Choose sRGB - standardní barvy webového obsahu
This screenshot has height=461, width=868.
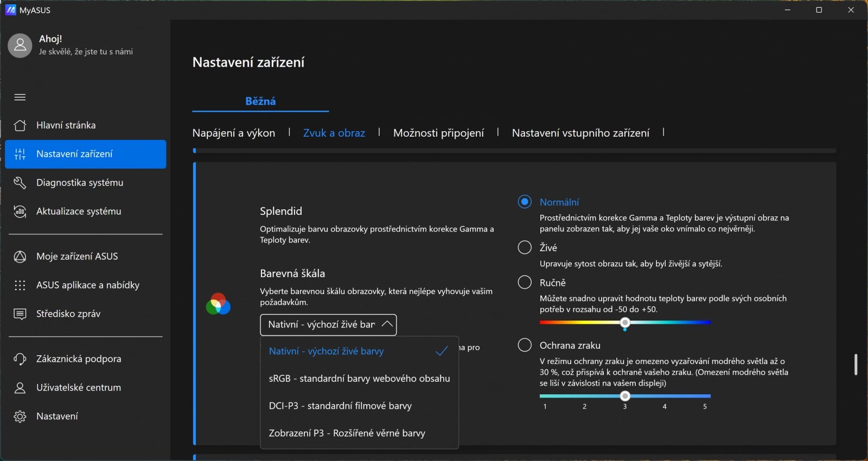click(x=359, y=379)
